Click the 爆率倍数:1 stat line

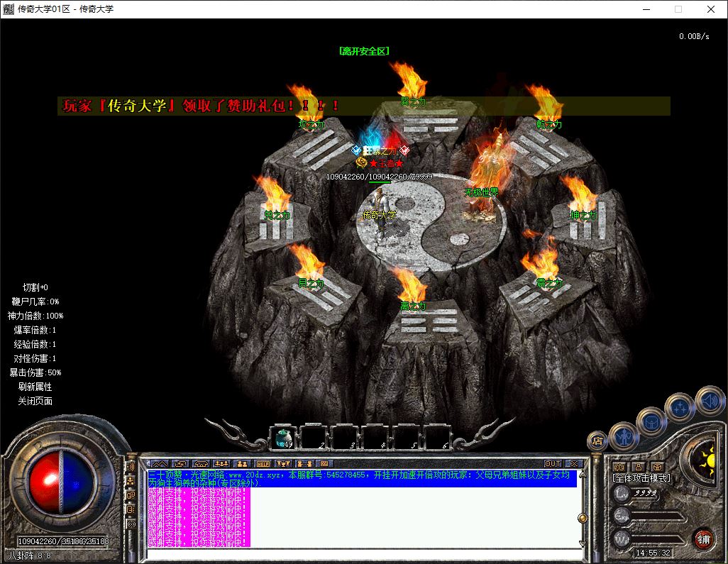pyautogui.click(x=35, y=330)
